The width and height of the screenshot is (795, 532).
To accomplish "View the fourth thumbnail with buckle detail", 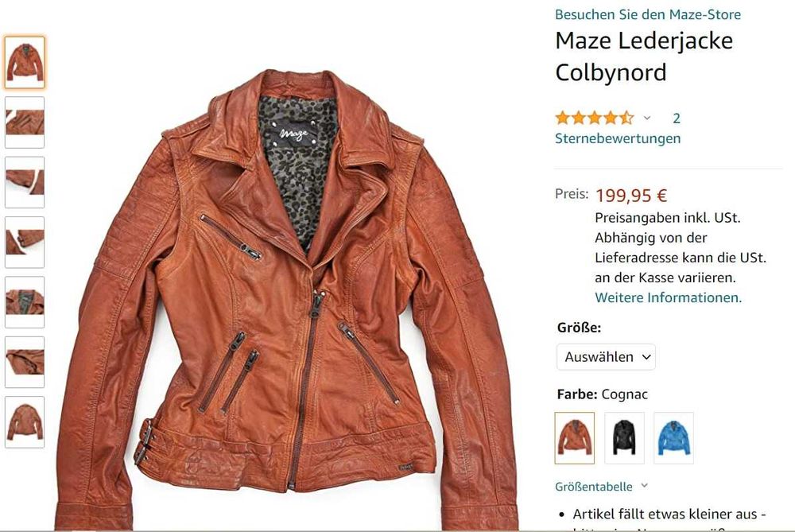I will click(25, 242).
